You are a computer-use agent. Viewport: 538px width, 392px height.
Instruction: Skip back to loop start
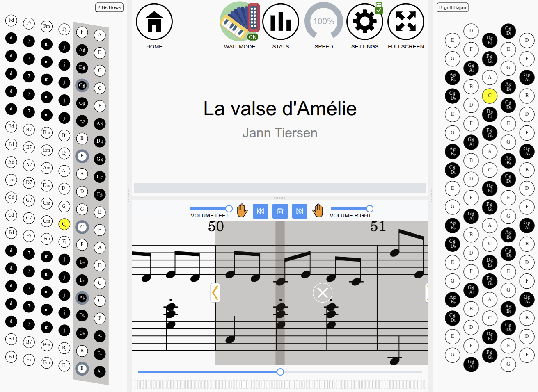click(x=261, y=211)
